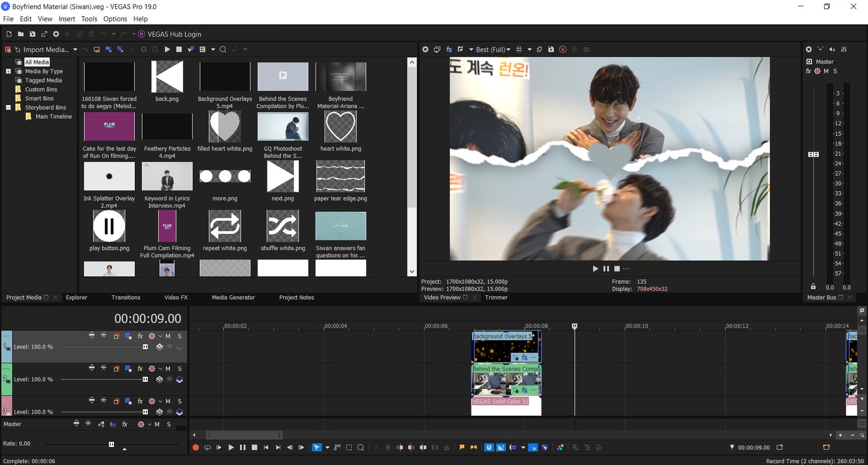Switch to the Project Notes tab
The height and width of the screenshot is (465, 868).
296,298
